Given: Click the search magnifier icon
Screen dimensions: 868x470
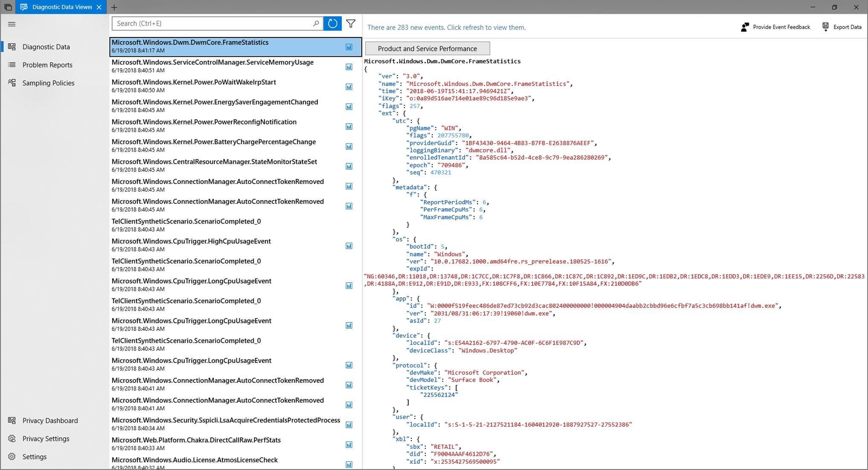Looking at the screenshot, I should point(316,23).
